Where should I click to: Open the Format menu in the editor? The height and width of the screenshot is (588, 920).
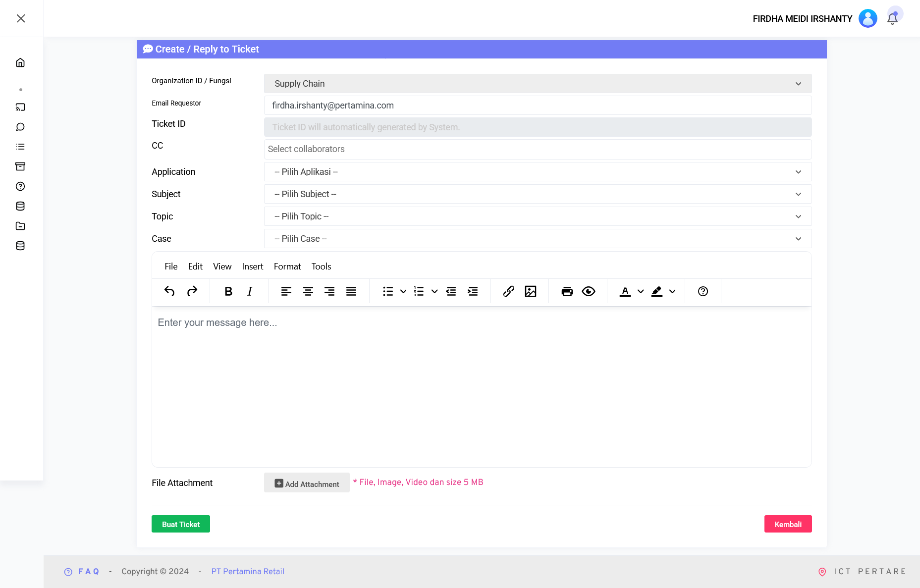287,267
